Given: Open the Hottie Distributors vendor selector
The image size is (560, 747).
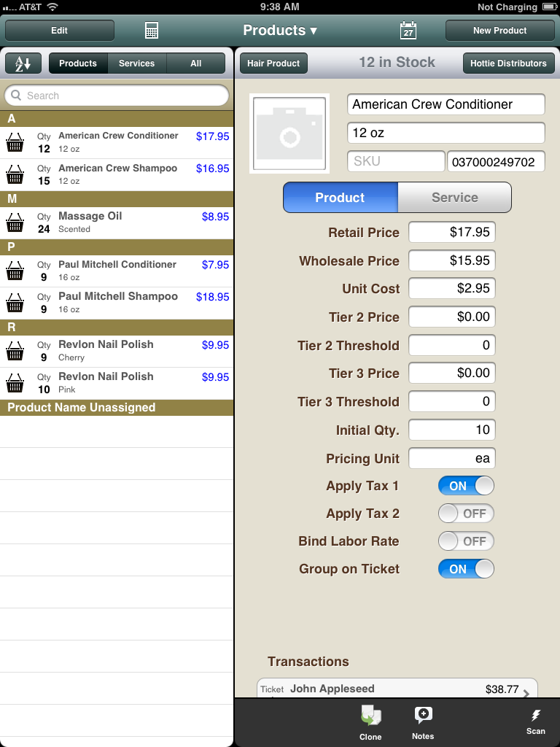Looking at the screenshot, I should [508, 63].
